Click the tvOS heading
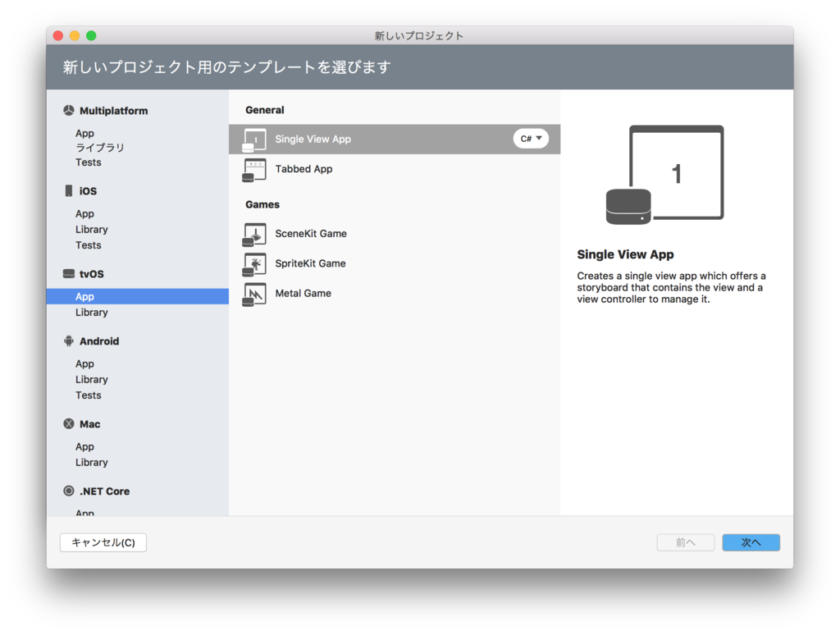840x635 pixels. coord(92,274)
